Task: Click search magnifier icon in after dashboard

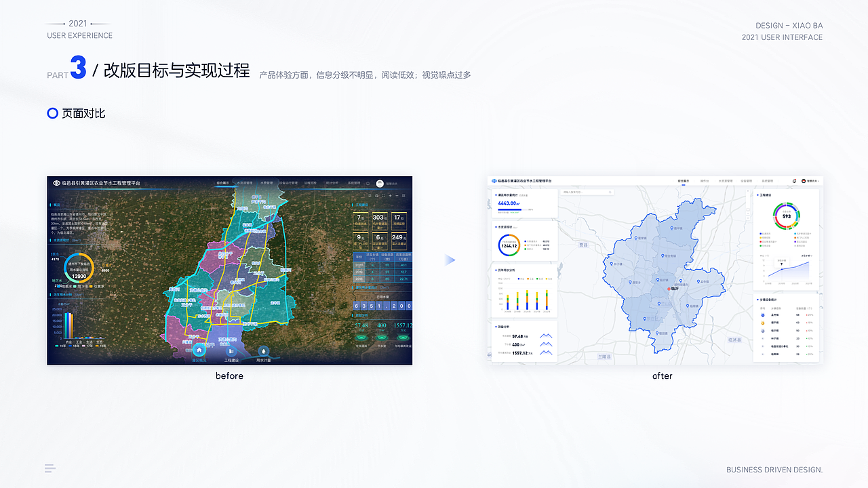Action: (610, 192)
